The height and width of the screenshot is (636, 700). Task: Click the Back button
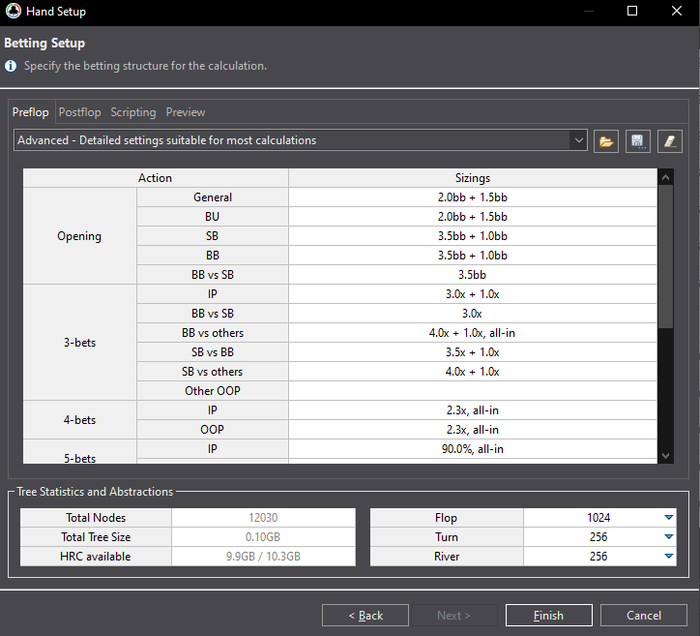[x=365, y=615]
